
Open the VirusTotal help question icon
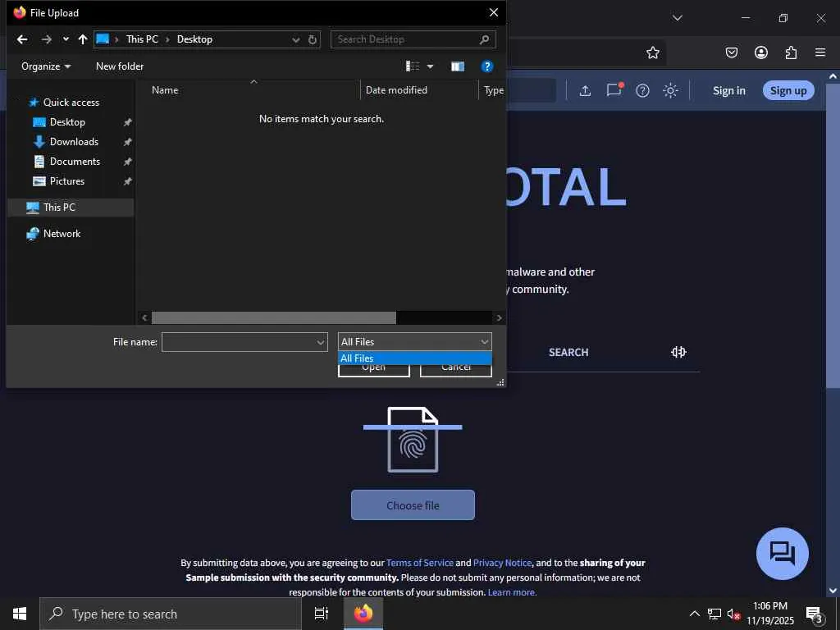642,90
